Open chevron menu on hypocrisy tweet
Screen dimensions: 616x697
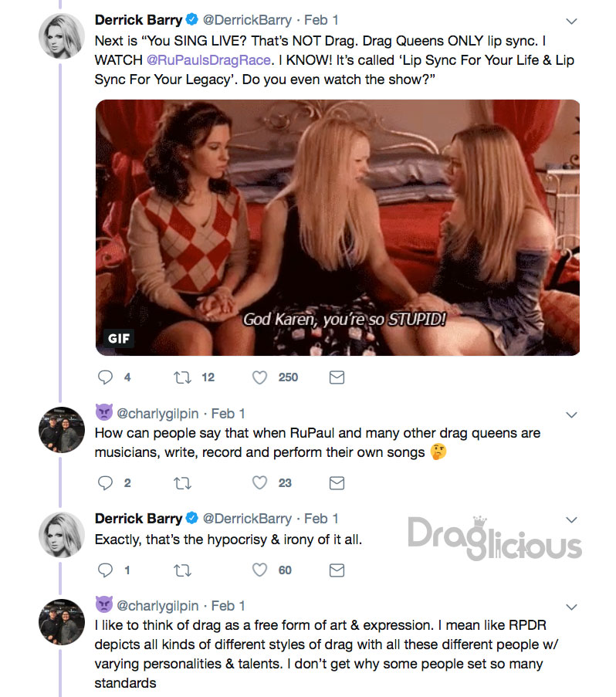tap(571, 519)
